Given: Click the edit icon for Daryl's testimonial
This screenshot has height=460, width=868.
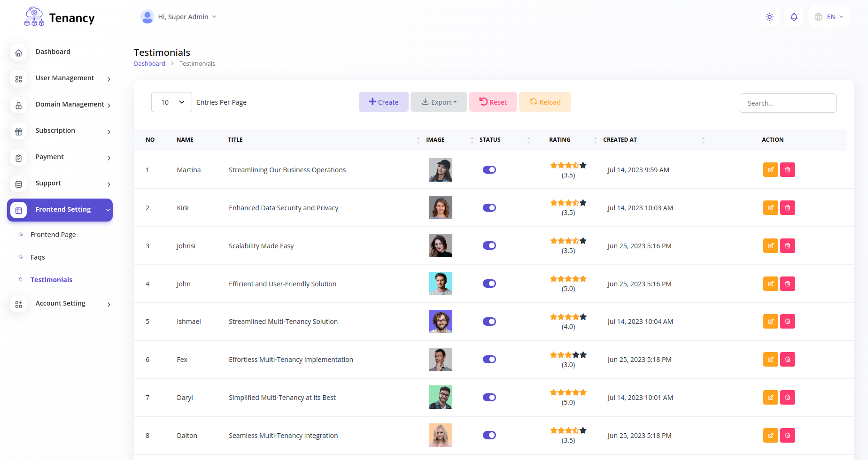Looking at the screenshot, I should coord(771,398).
